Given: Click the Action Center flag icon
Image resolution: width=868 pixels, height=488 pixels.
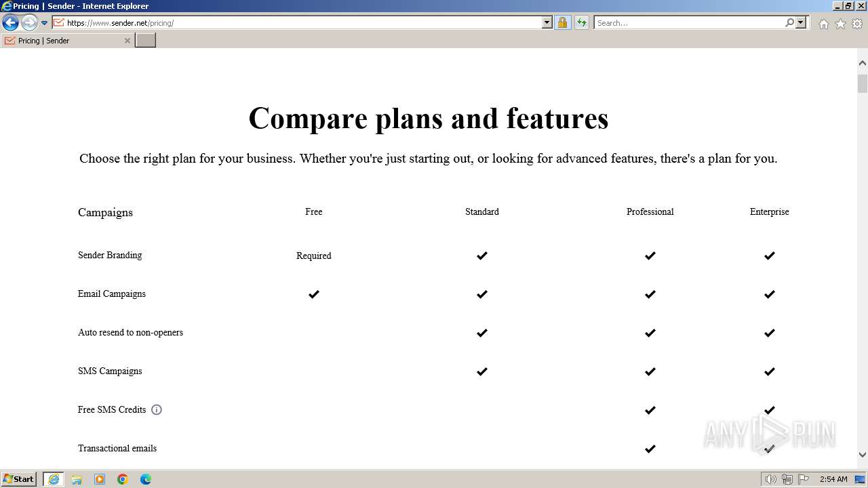Looking at the screenshot, I should tap(804, 479).
